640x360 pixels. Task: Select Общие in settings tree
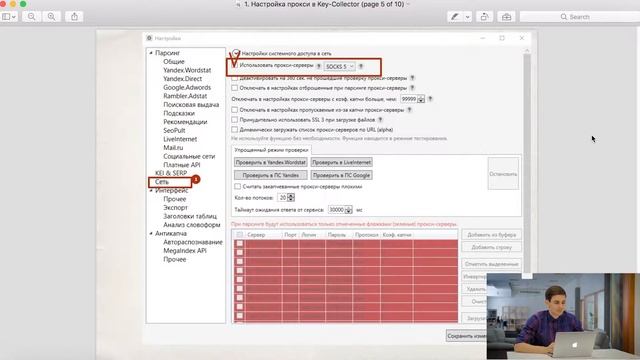[173, 62]
